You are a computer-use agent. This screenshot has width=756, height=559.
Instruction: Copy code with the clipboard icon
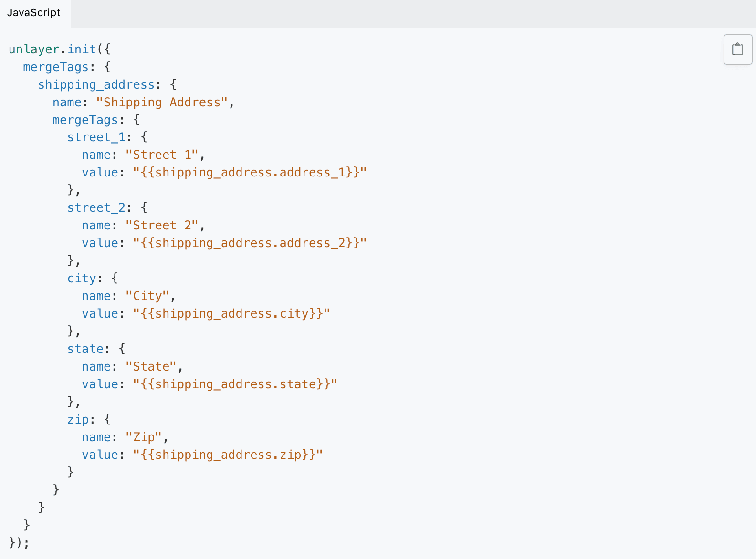pyautogui.click(x=737, y=49)
